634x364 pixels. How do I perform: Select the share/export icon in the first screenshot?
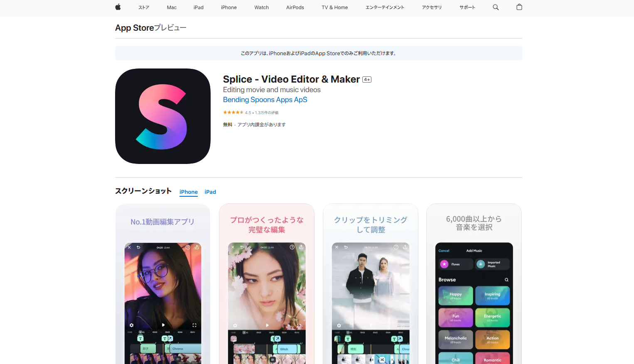click(x=197, y=247)
